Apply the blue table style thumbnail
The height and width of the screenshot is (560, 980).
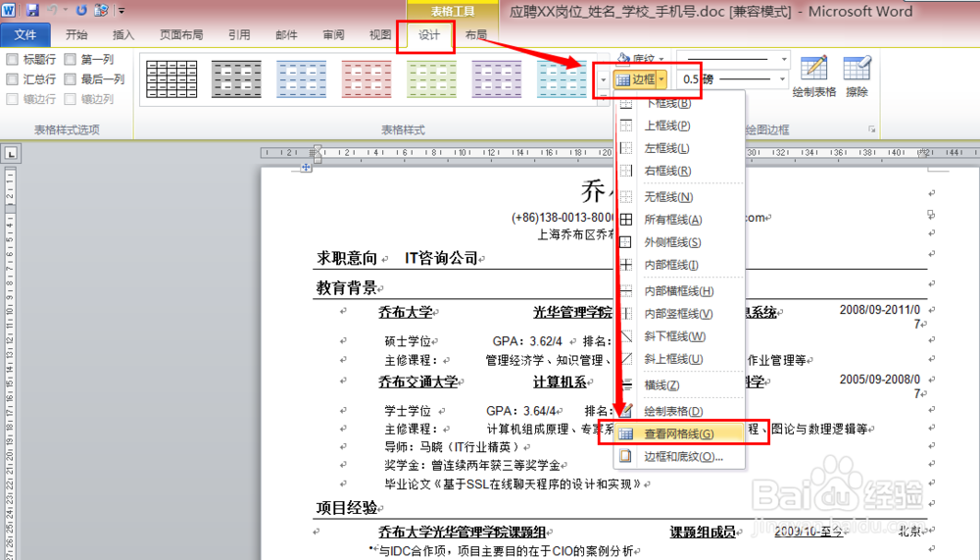tap(301, 79)
